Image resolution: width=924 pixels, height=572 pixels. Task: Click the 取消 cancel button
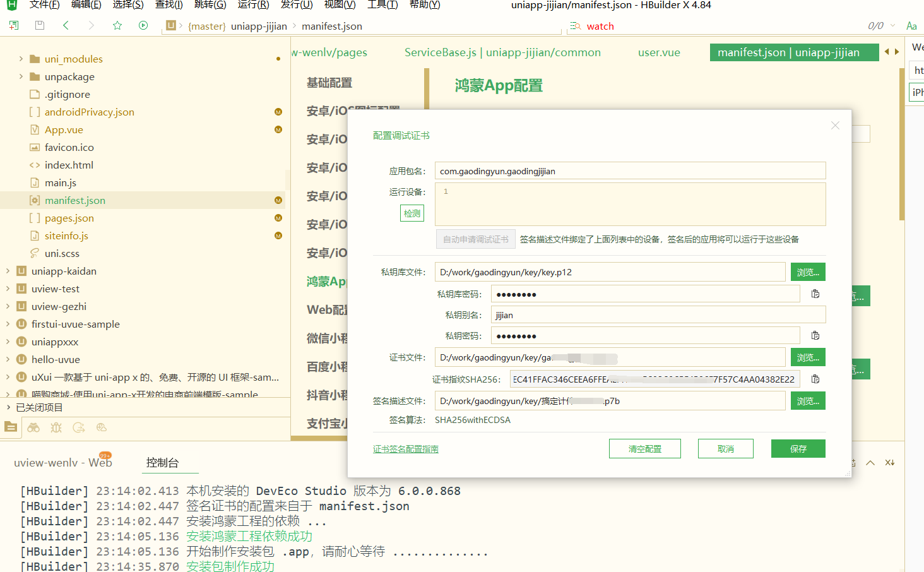726,449
